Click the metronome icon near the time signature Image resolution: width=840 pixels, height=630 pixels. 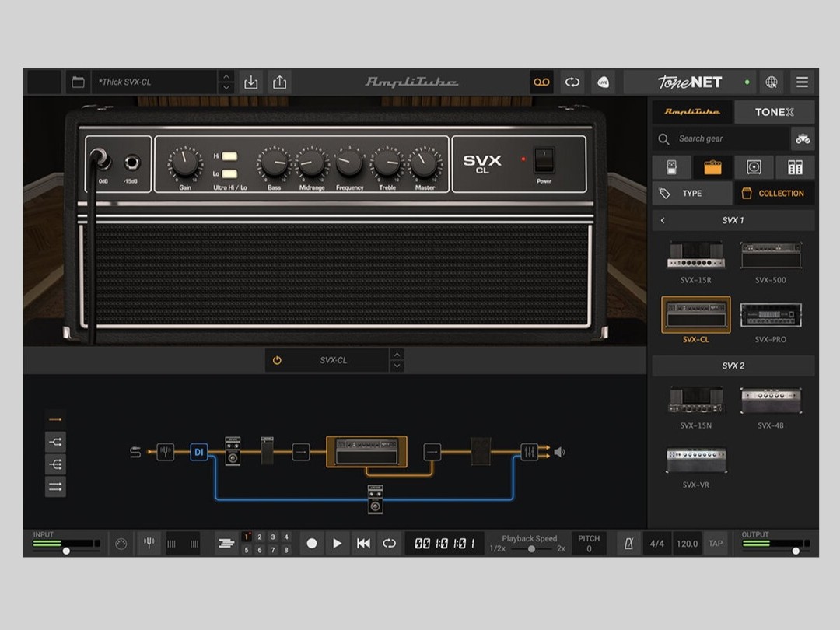[x=630, y=543]
